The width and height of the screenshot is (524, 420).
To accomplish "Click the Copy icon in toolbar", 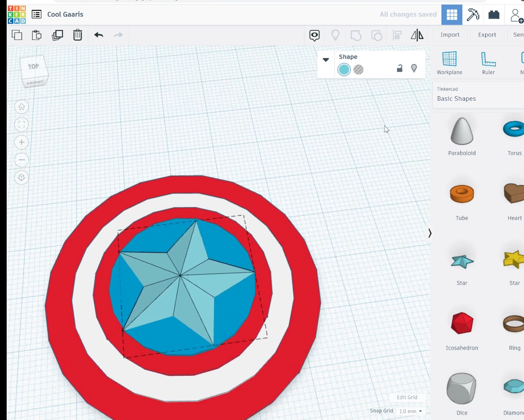I will pos(17,35).
